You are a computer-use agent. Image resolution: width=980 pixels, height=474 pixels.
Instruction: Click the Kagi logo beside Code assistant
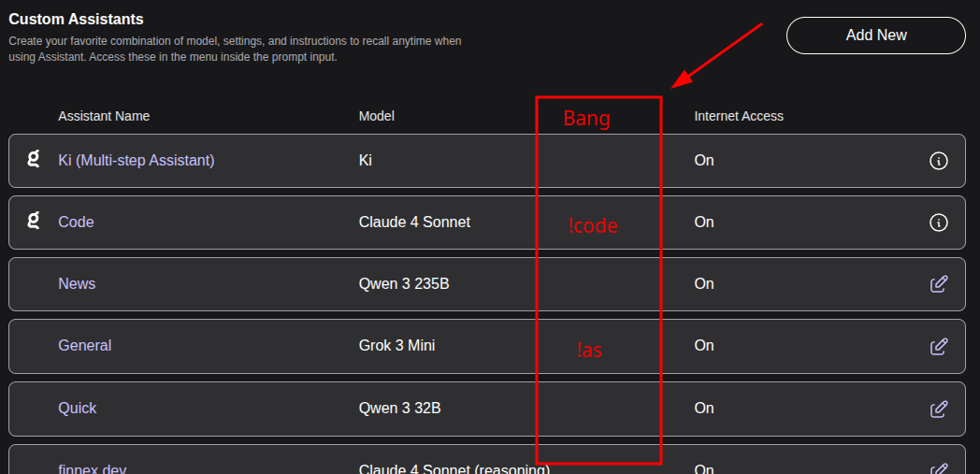point(34,222)
